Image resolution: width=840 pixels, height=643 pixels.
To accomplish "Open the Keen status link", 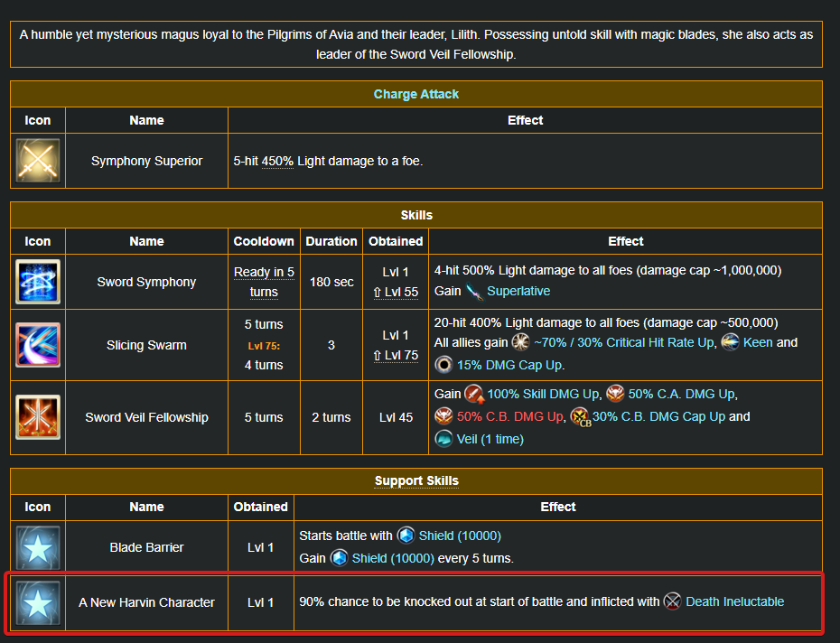I will [x=758, y=342].
